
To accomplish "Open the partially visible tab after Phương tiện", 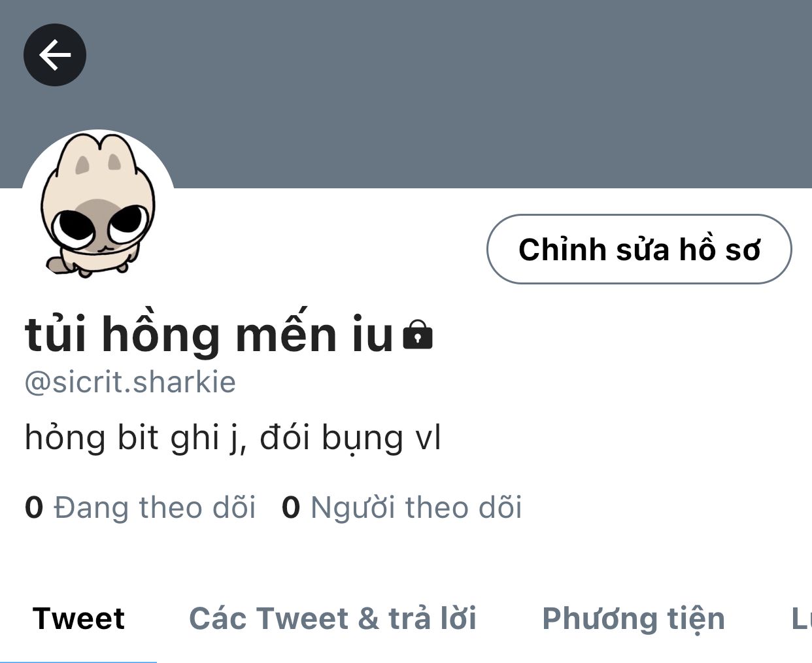I will coord(801,619).
